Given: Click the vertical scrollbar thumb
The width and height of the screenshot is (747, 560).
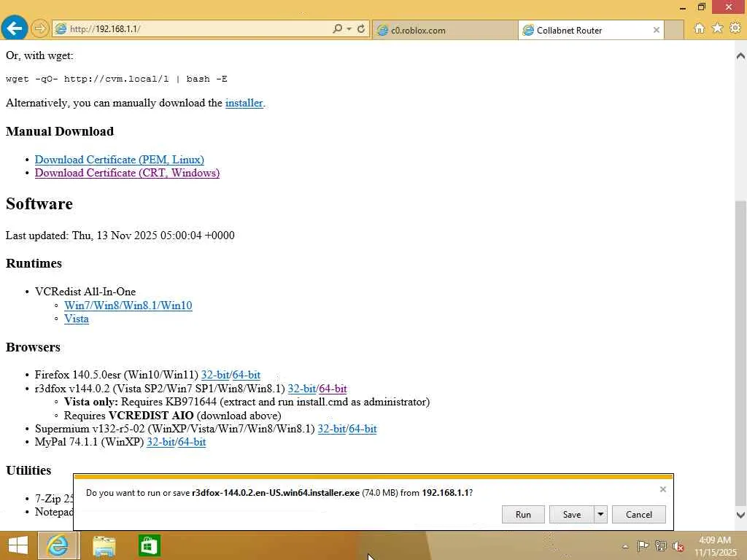Looking at the screenshot, I should pos(740,352).
